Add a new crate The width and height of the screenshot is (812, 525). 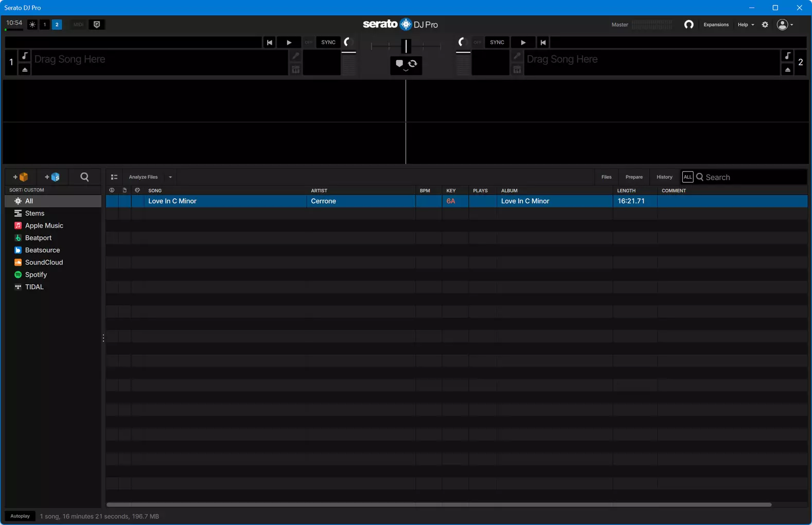21,177
